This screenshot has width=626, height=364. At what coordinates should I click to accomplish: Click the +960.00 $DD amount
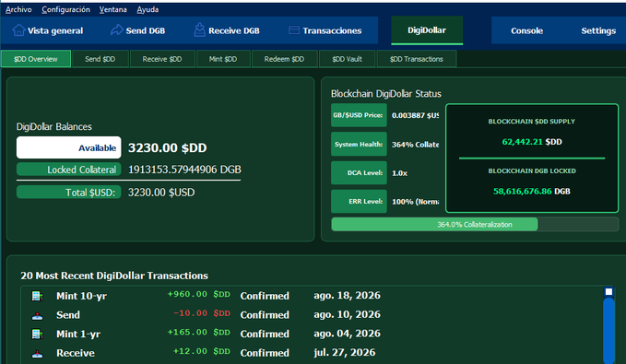(198, 295)
